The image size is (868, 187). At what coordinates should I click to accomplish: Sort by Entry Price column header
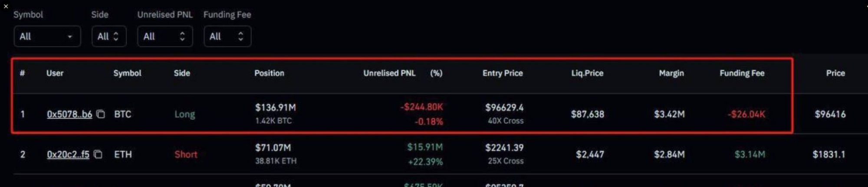(503, 73)
